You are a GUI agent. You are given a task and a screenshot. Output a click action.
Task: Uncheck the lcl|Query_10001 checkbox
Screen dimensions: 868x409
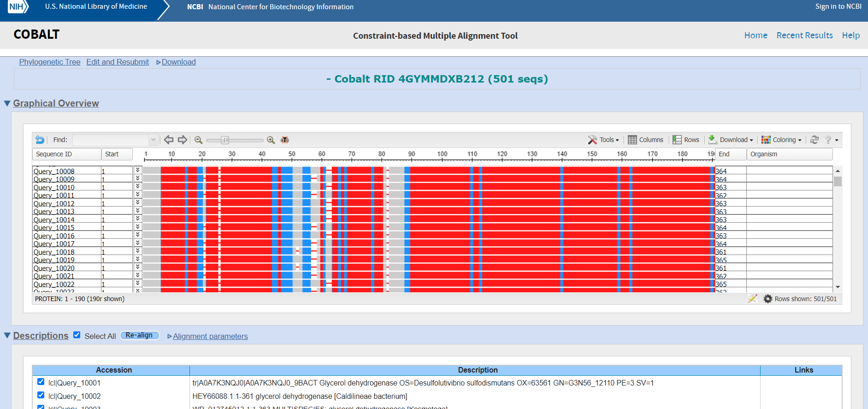click(41, 382)
